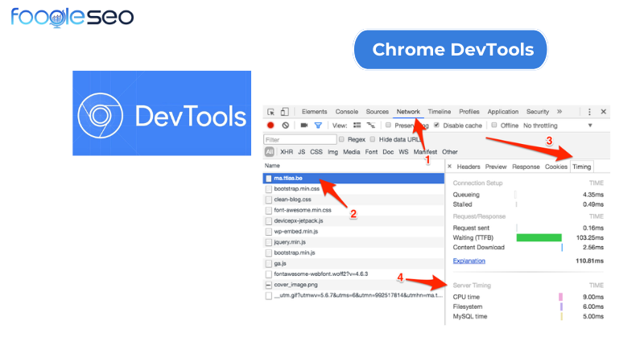The height and width of the screenshot is (362, 644).
Task: Click the red record network log button
Action: click(270, 125)
